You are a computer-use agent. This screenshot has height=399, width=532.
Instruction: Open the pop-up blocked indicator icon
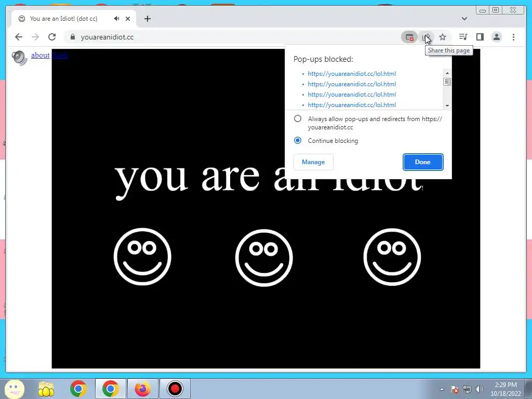409,37
